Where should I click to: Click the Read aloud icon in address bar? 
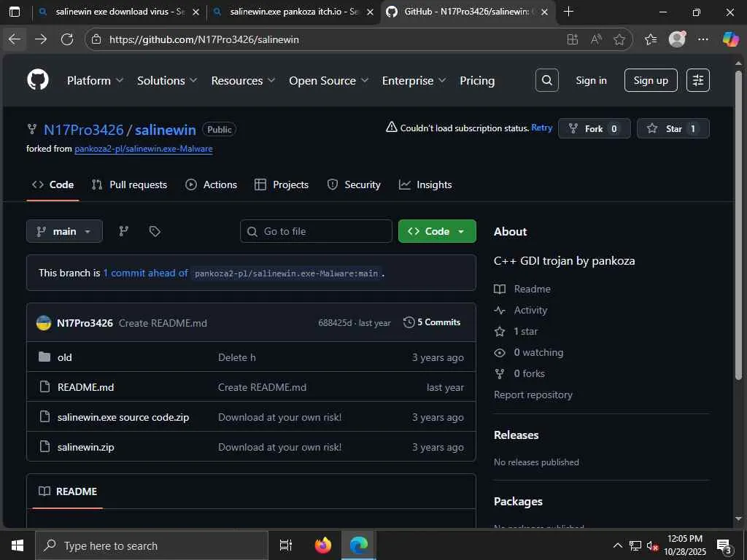[596, 39]
